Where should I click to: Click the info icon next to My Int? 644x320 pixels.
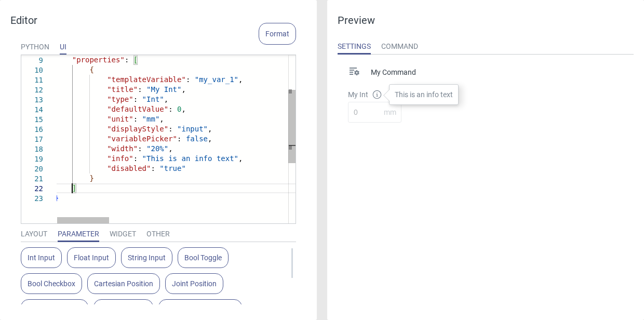tap(377, 95)
